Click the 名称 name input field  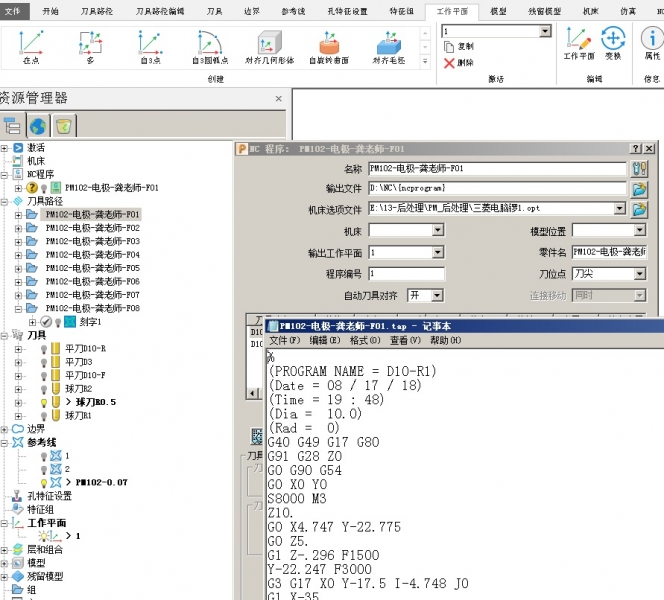point(497,169)
